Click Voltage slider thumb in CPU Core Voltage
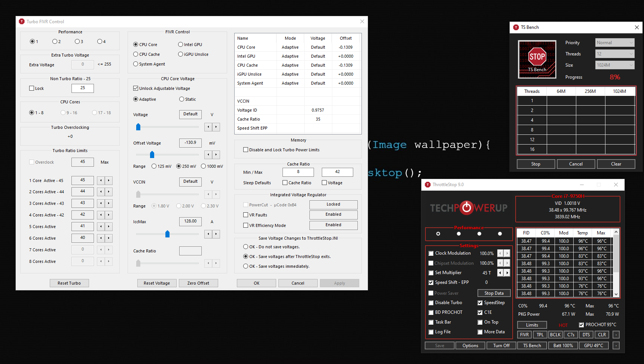 pyautogui.click(x=138, y=127)
